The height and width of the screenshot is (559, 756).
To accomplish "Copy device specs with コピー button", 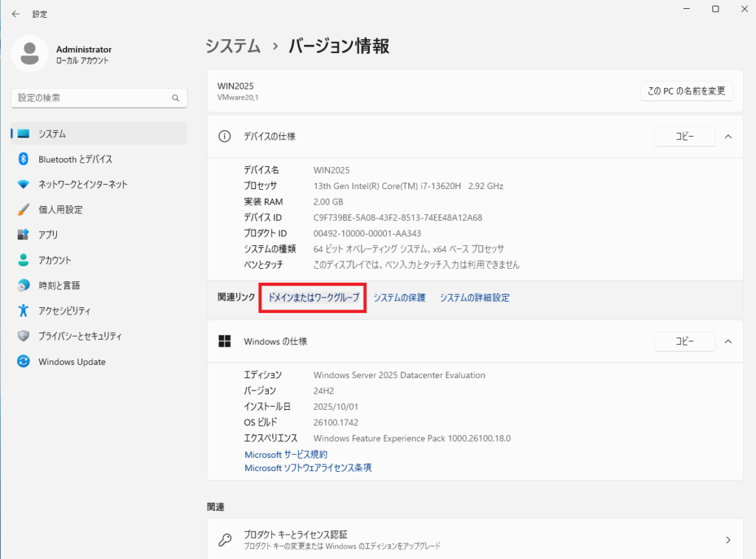I will point(684,137).
